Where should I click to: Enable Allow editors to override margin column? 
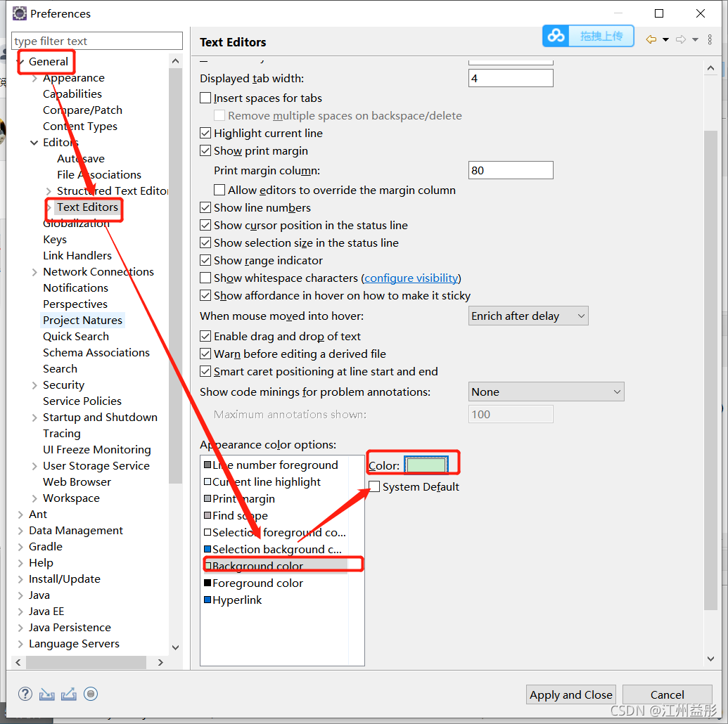click(219, 190)
